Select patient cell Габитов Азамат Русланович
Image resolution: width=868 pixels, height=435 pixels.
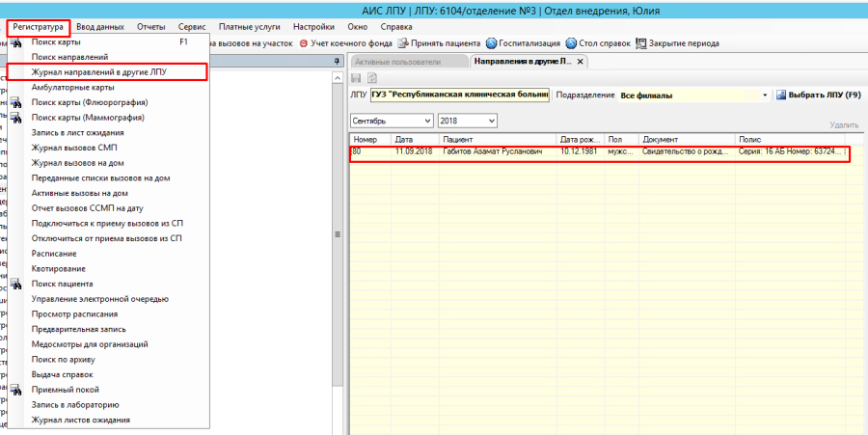[498, 151]
